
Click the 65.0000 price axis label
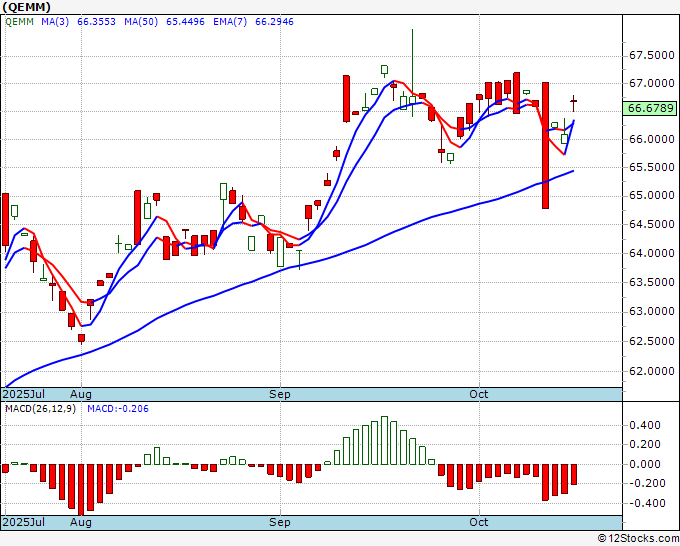tap(652, 196)
